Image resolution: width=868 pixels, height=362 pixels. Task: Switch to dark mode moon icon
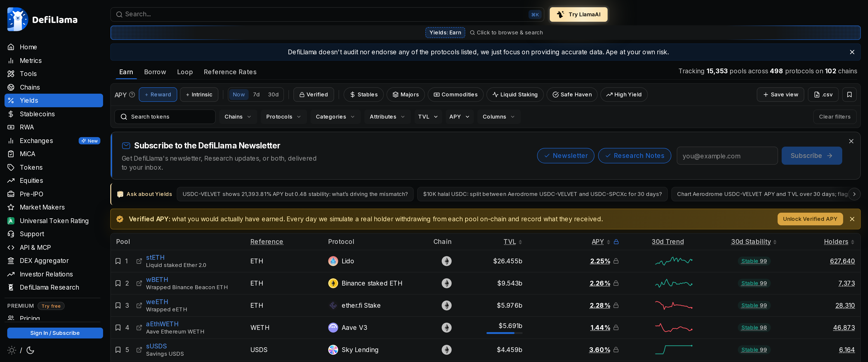pyautogui.click(x=30, y=350)
